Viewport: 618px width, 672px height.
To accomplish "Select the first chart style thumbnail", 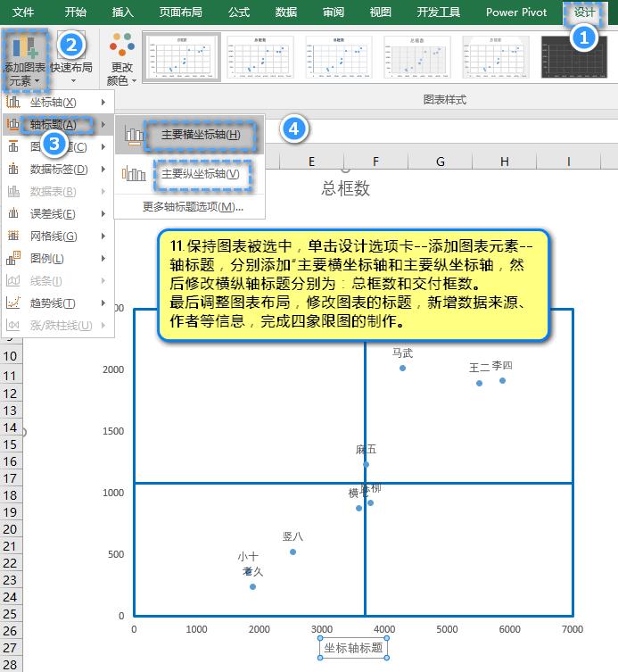I will tap(181, 57).
